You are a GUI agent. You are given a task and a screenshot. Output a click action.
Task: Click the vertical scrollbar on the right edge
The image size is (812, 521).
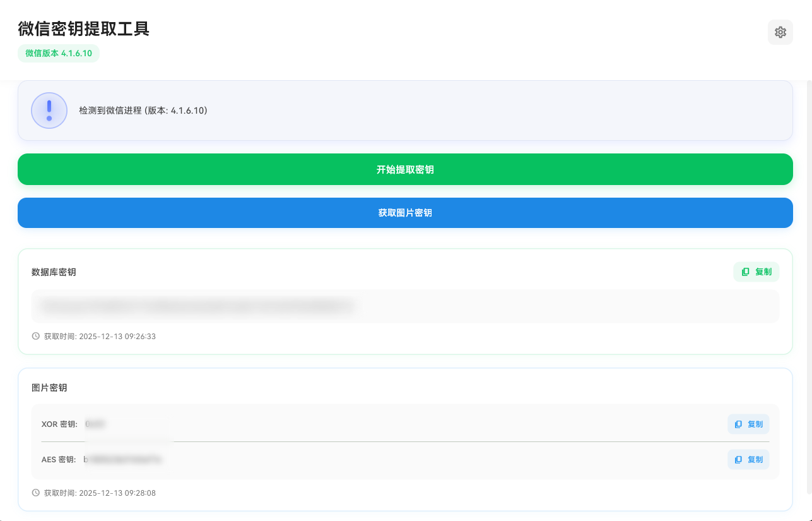pyautogui.click(x=809, y=284)
